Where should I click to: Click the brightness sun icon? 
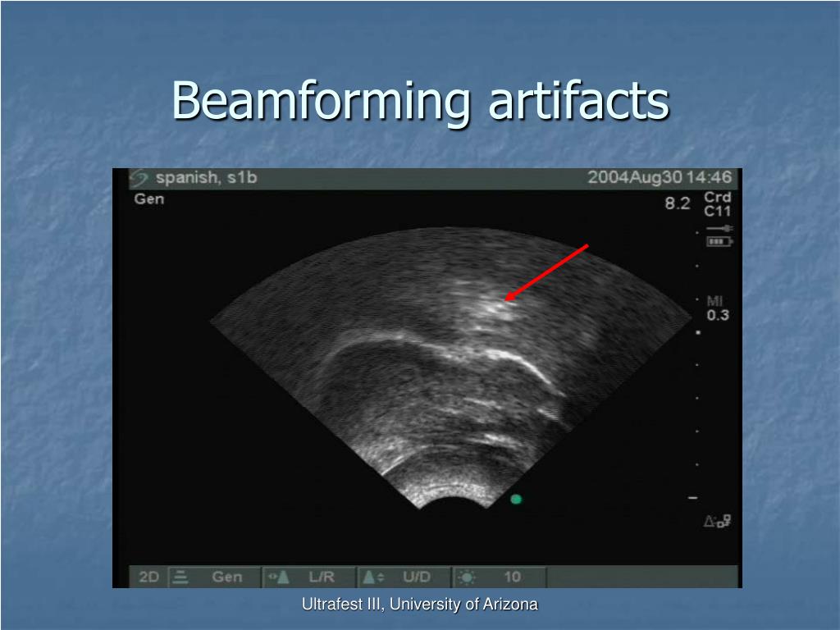[x=467, y=577]
